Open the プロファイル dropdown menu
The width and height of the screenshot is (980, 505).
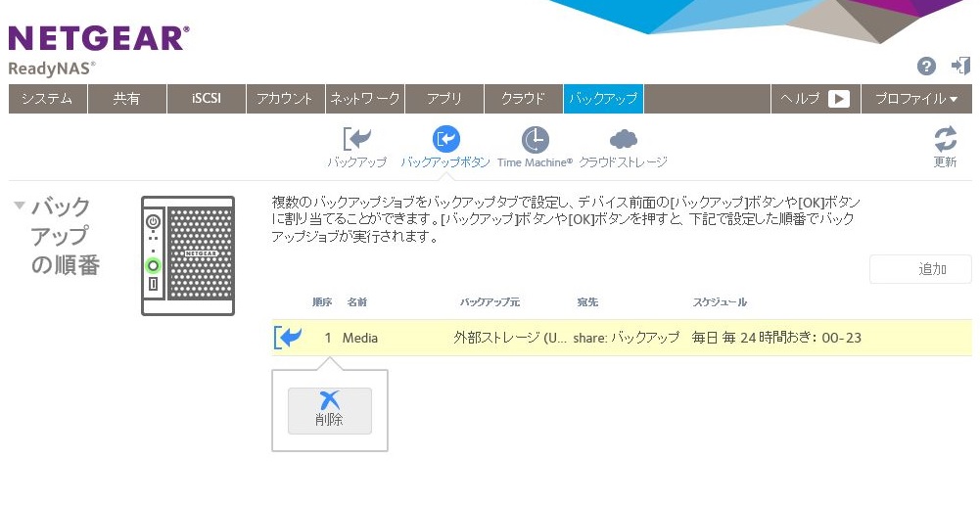point(916,99)
